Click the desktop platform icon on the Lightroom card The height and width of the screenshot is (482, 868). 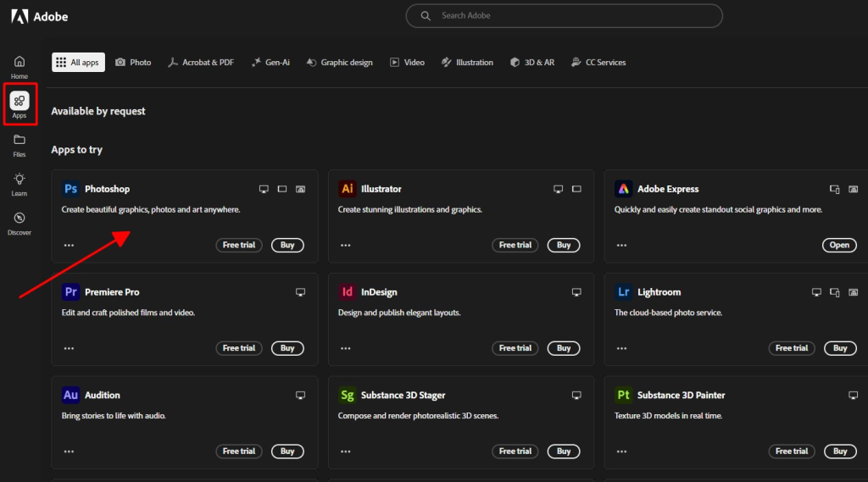tap(816, 292)
